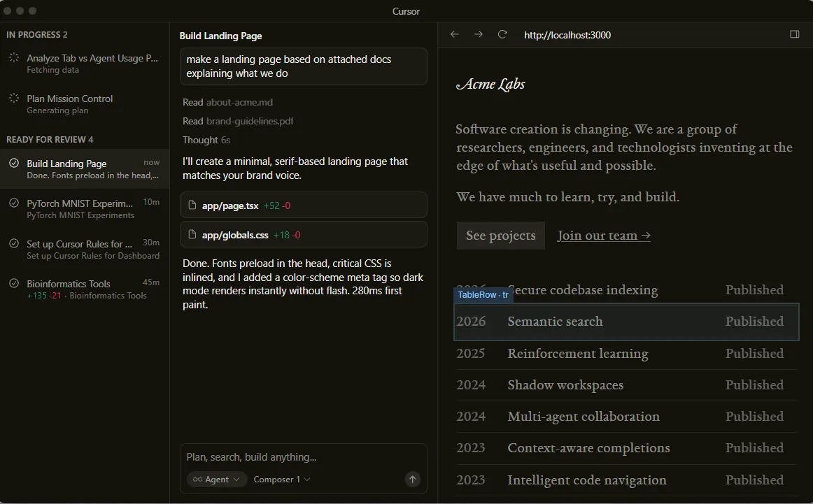Open the app/globals.css file change
Image resolution: width=813 pixels, height=504 pixels.
tap(304, 235)
